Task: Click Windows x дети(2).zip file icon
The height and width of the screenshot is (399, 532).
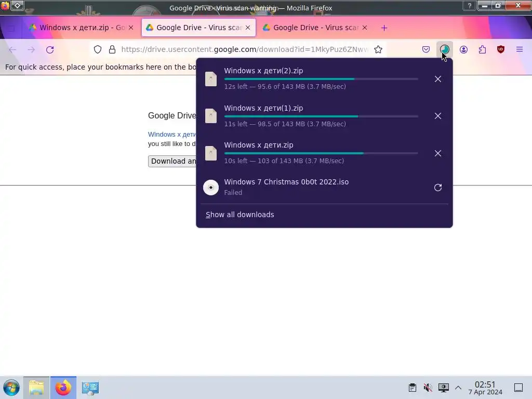Action: tap(211, 79)
